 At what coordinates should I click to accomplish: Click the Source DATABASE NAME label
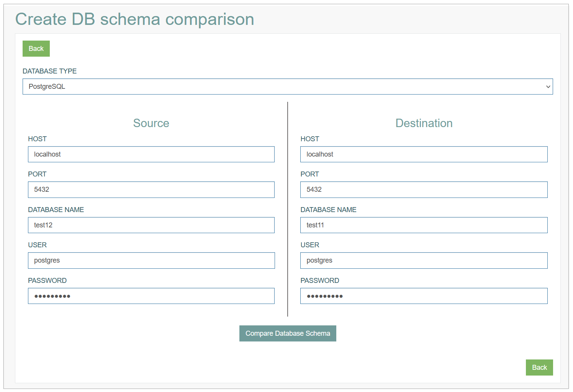(x=56, y=210)
